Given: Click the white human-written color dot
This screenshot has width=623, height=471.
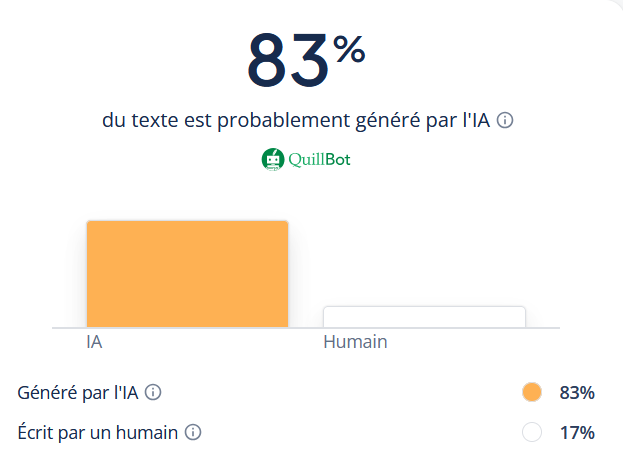Looking at the screenshot, I should (x=532, y=433).
